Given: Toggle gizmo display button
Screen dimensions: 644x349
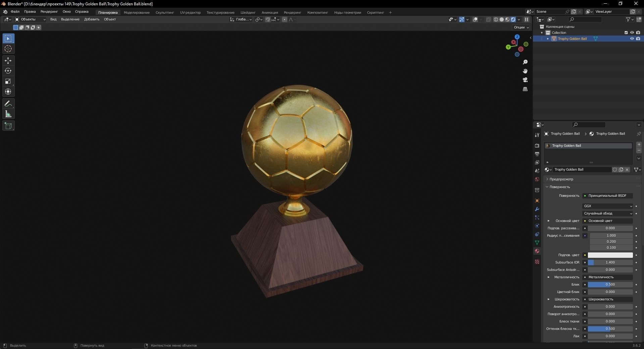Looking at the screenshot, I should pyautogui.click(x=462, y=19).
